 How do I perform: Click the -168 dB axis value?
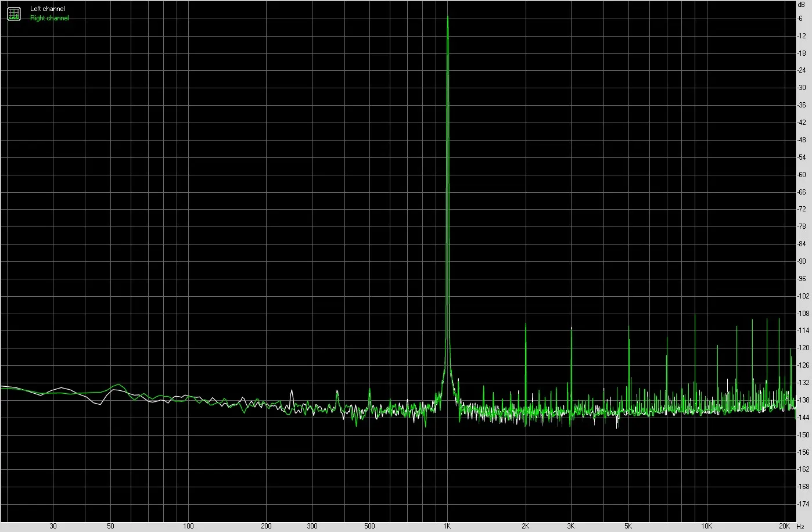click(x=803, y=487)
